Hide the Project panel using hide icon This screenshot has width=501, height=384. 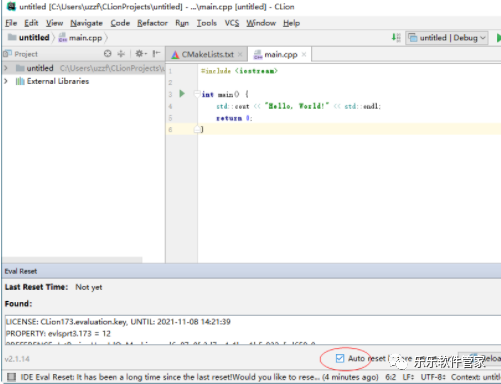click(156, 53)
